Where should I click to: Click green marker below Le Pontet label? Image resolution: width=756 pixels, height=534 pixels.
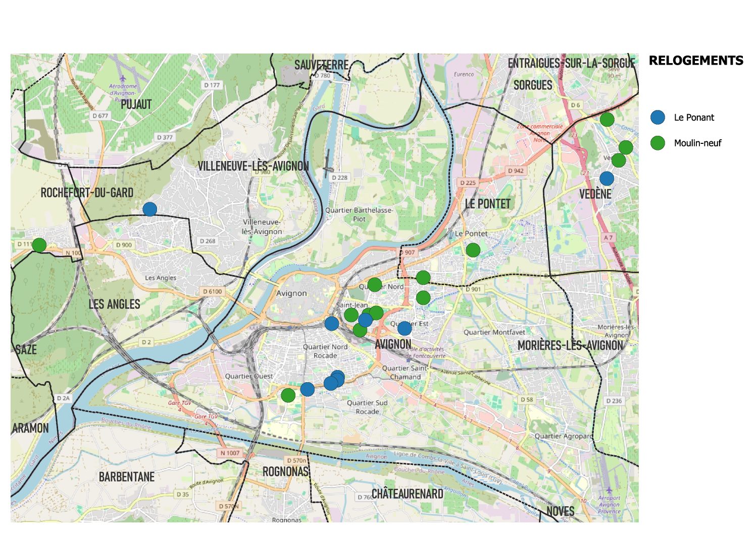pyautogui.click(x=473, y=250)
